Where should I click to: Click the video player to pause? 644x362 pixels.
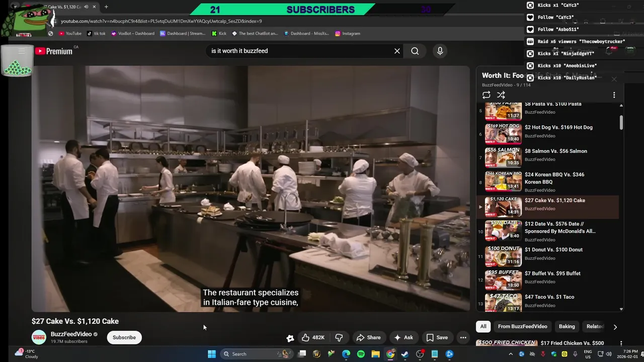point(251,189)
